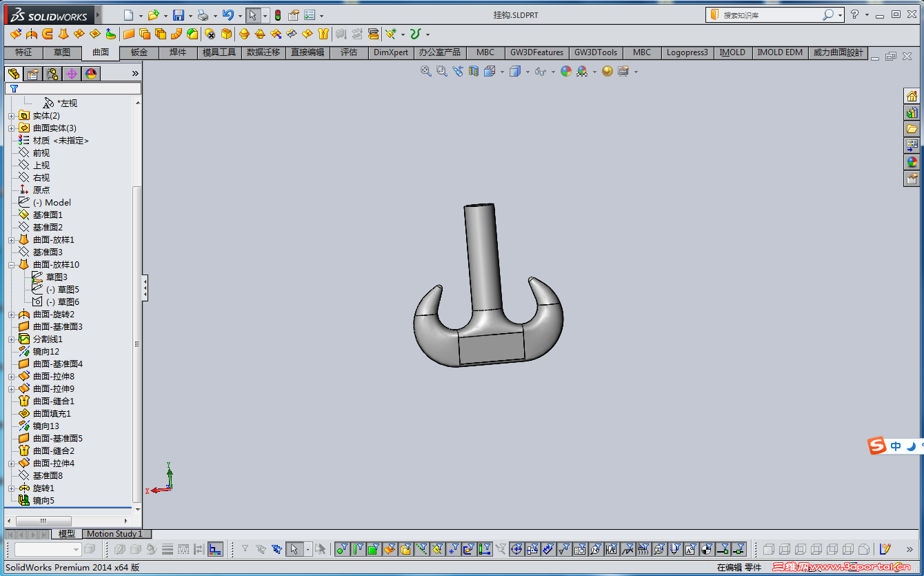This screenshot has width=924, height=576.
Task: Open the FeatureManager design tree tab icon
Action: click(13, 74)
